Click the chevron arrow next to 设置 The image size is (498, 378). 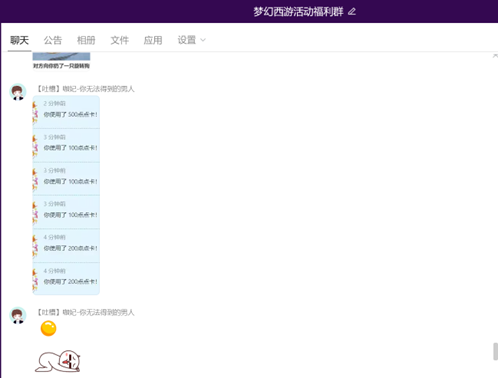(203, 40)
